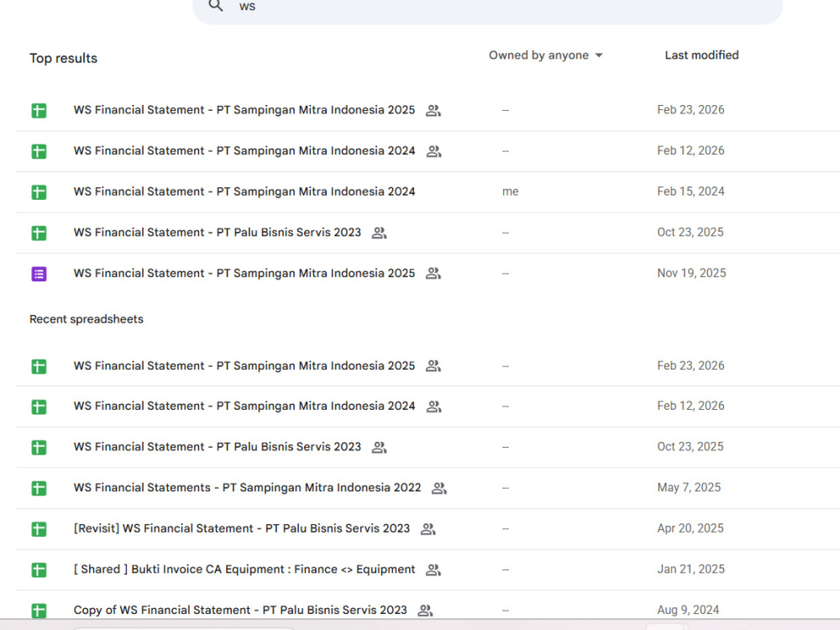The width and height of the screenshot is (840, 630).
Task: Click the date "Feb 15, 2024"
Action: pyautogui.click(x=690, y=192)
